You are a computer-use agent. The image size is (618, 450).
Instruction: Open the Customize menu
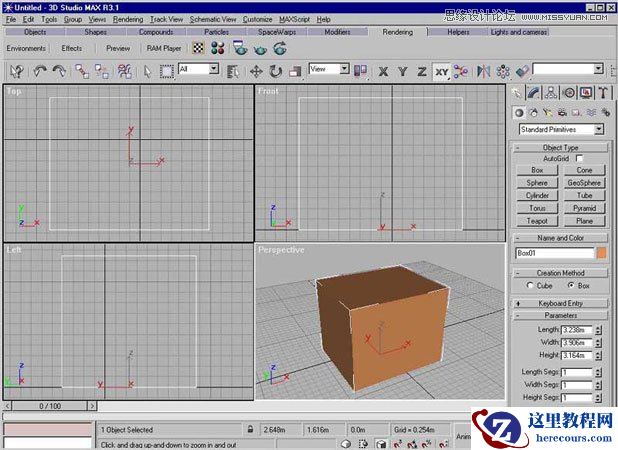point(257,19)
